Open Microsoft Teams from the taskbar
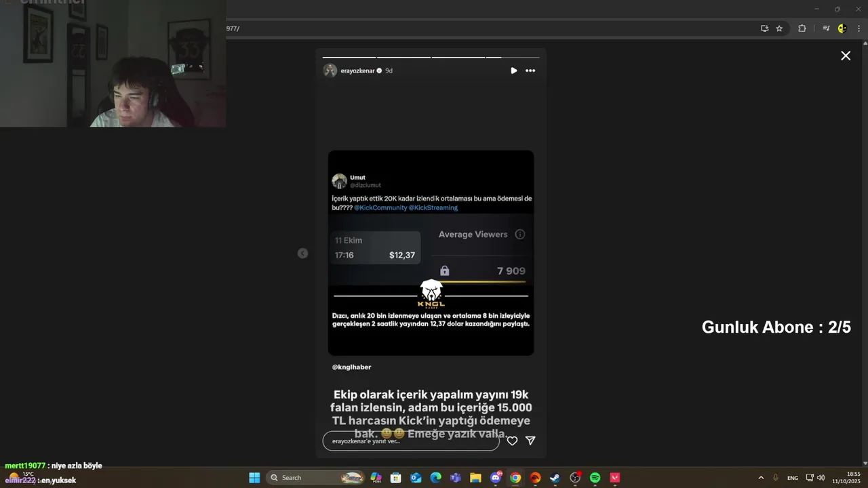The image size is (868, 488). [x=456, y=478]
